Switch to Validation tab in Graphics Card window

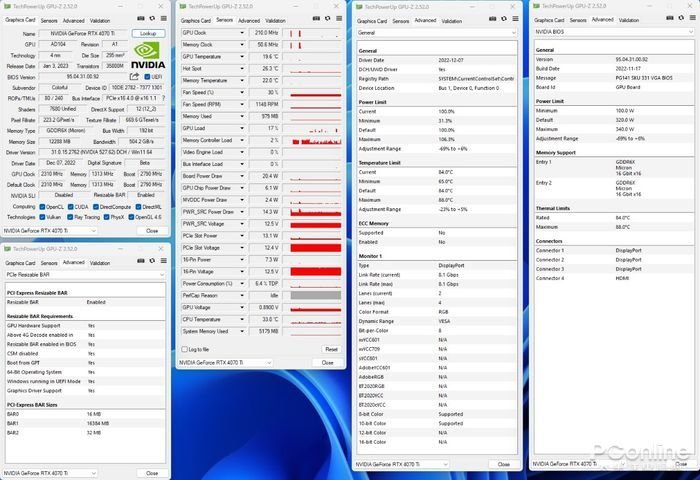(x=100, y=21)
